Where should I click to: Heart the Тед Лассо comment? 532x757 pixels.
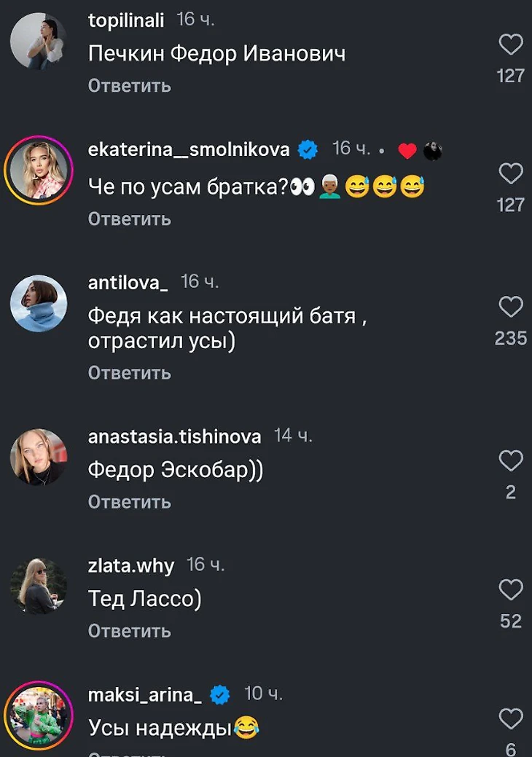click(x=511, y=590)
